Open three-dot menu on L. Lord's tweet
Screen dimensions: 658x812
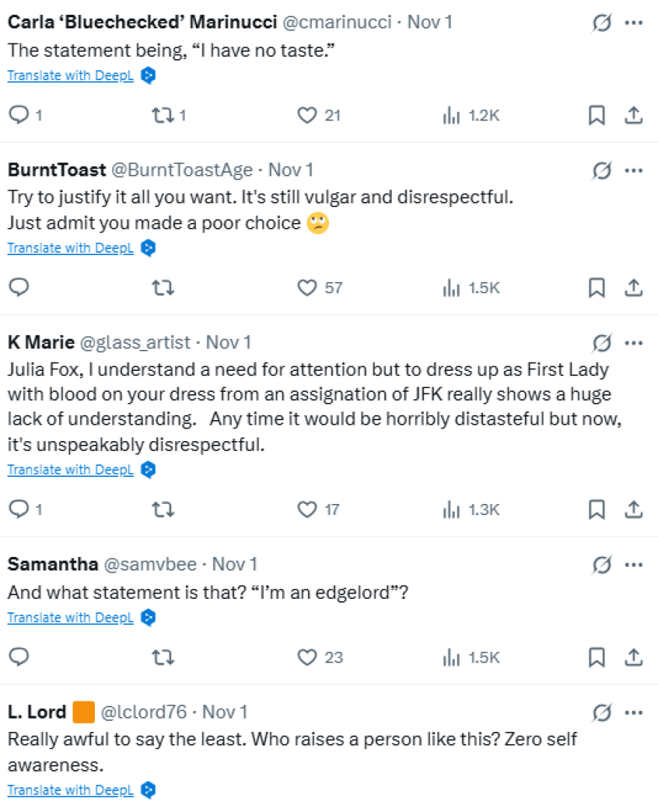click(633, 712)
